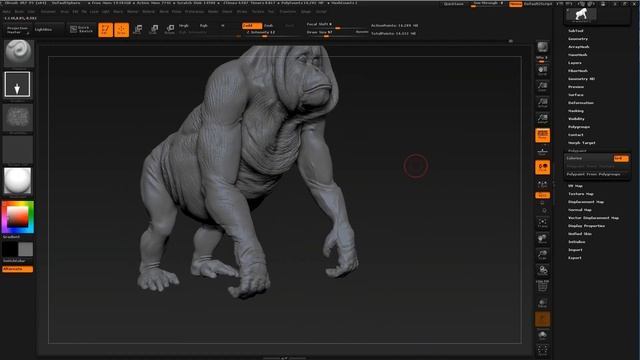This screenshot has width=640, height=360.
Task: Click the Line Fill PolyF icon
Action: 542,287
